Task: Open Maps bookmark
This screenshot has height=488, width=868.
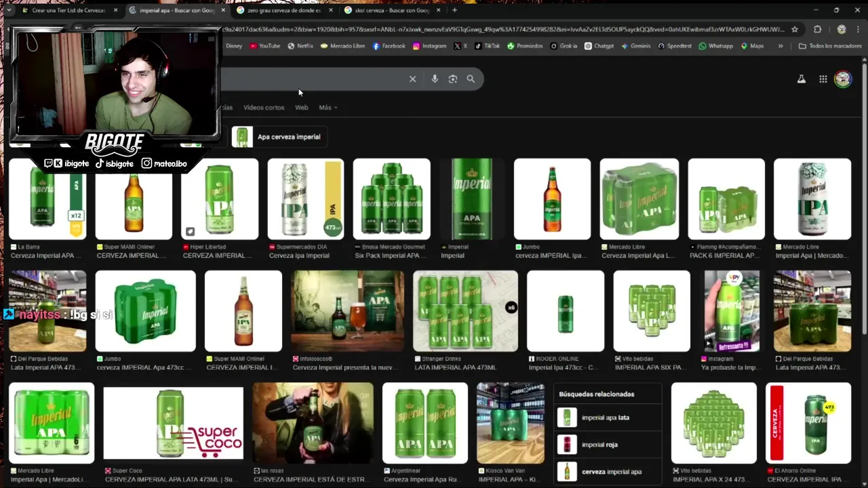Action: (752, 46)
